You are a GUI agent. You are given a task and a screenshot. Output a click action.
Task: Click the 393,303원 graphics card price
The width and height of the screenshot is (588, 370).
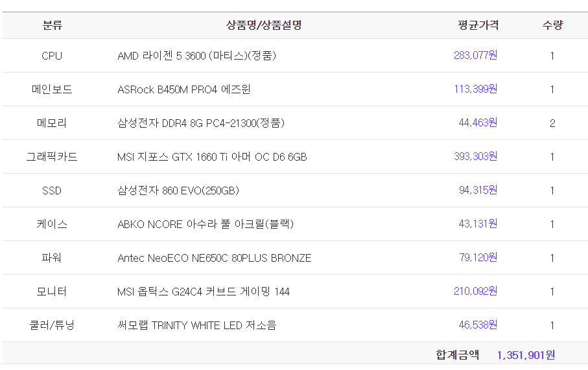coord(475,157)
